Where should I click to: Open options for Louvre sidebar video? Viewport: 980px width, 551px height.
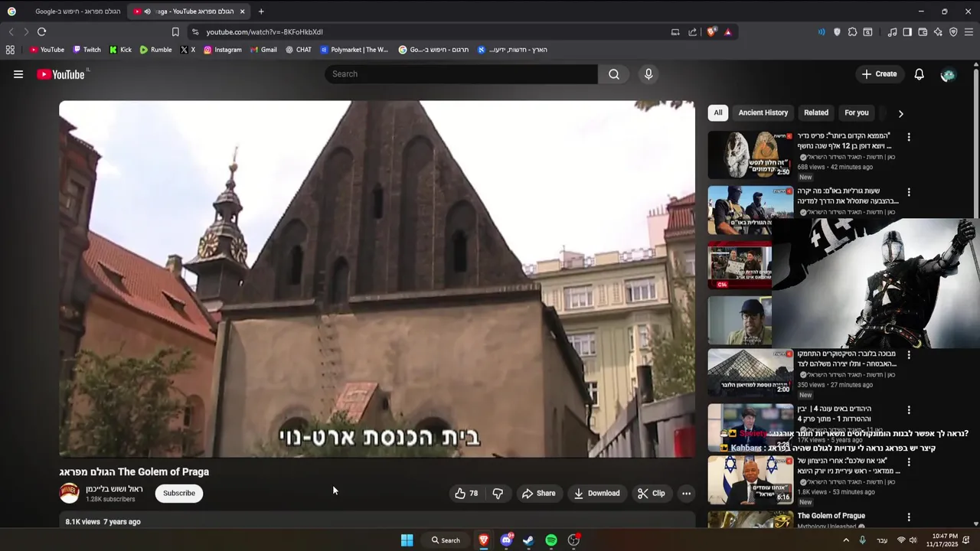tap(909, 355)
